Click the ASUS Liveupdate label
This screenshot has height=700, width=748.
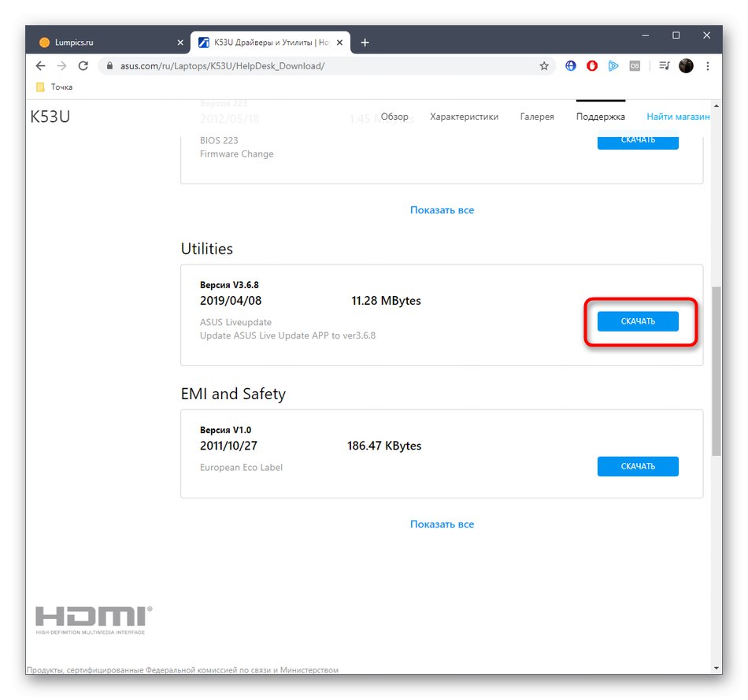(x=235, y=322)
